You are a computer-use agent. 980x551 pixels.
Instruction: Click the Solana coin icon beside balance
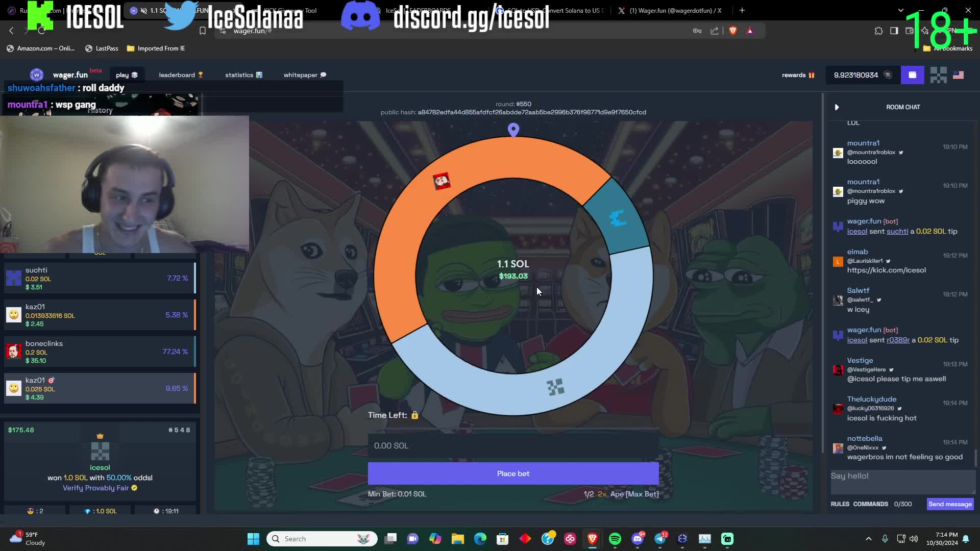pyautogui.click(x=888, y=75)
